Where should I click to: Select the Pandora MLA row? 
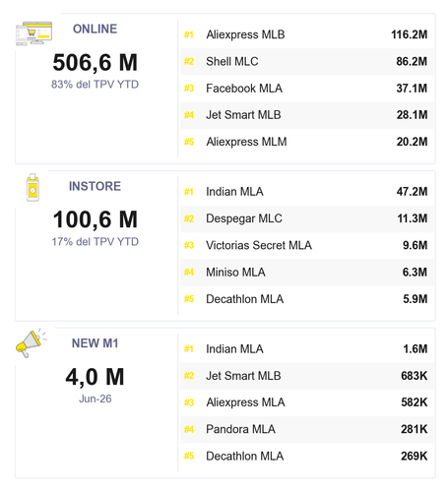[307, 429]
